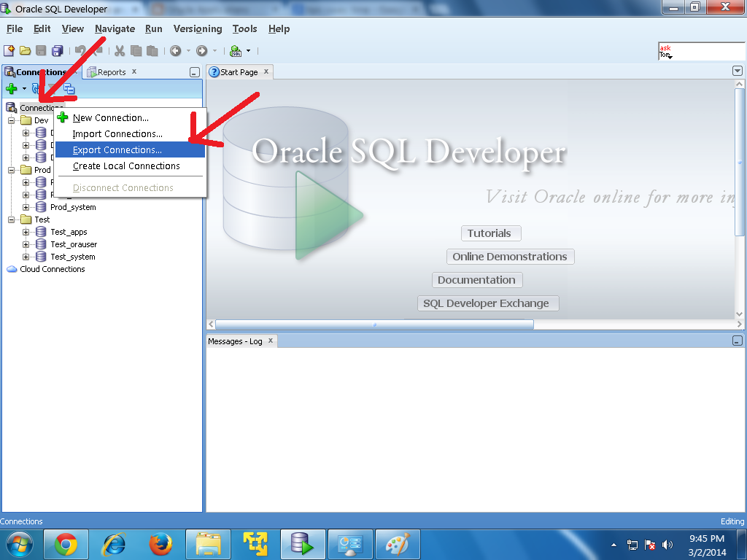The width and height of the screenshot is (747, 560).
Task: Show hidden tray icons arrow
Action: click(614, 545)
